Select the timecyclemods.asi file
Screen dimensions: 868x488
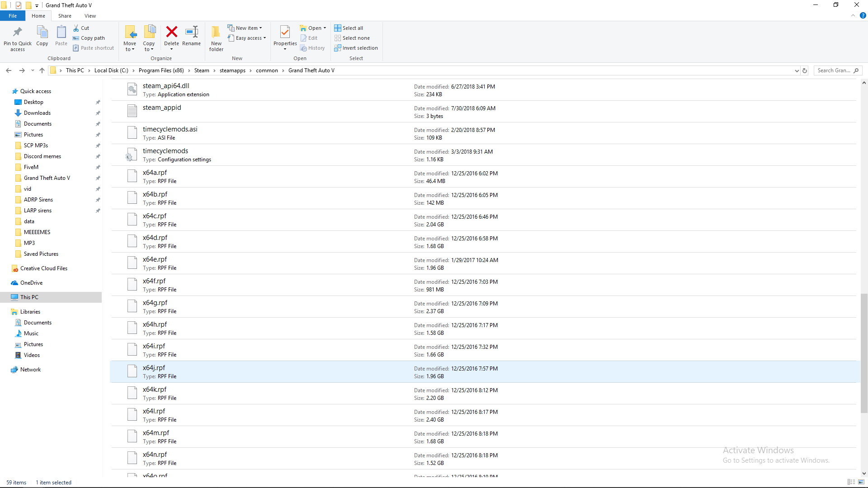[483, 133]
